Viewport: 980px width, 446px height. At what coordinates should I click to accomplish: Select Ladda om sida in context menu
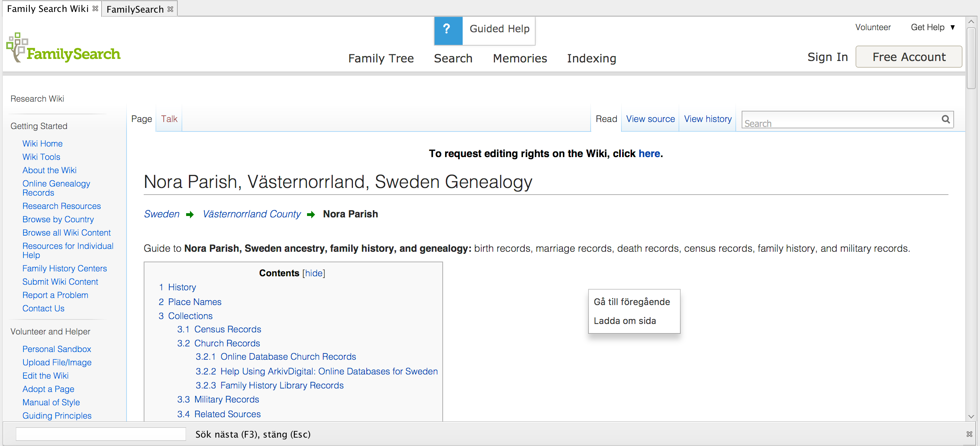click(624, 321)
